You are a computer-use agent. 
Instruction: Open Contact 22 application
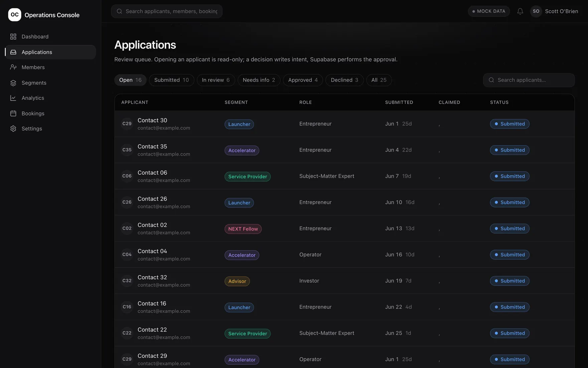click(x=344, y=333)
